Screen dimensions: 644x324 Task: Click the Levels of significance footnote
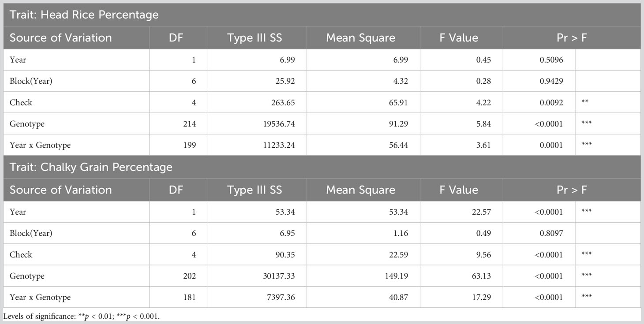[81, 316]
